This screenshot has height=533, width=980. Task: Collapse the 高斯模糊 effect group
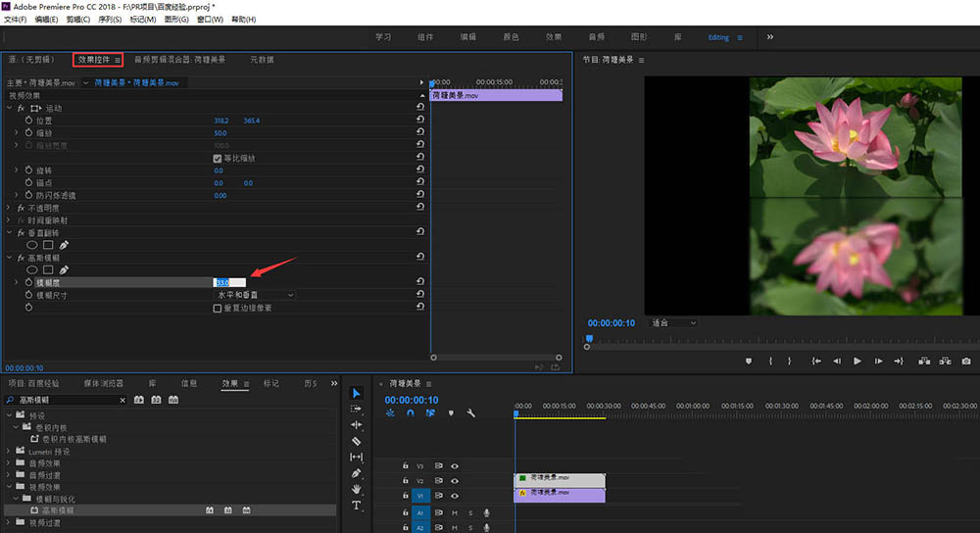click(x=10, y=258)
